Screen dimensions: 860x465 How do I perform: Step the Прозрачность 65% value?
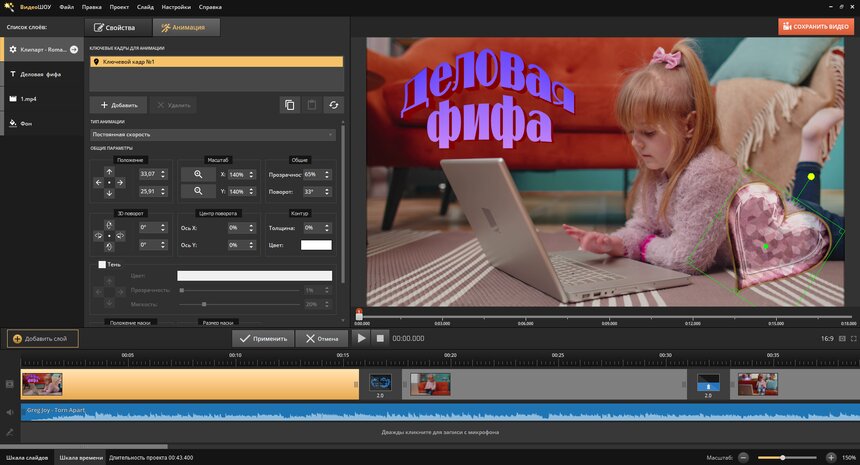click(327, 174)
